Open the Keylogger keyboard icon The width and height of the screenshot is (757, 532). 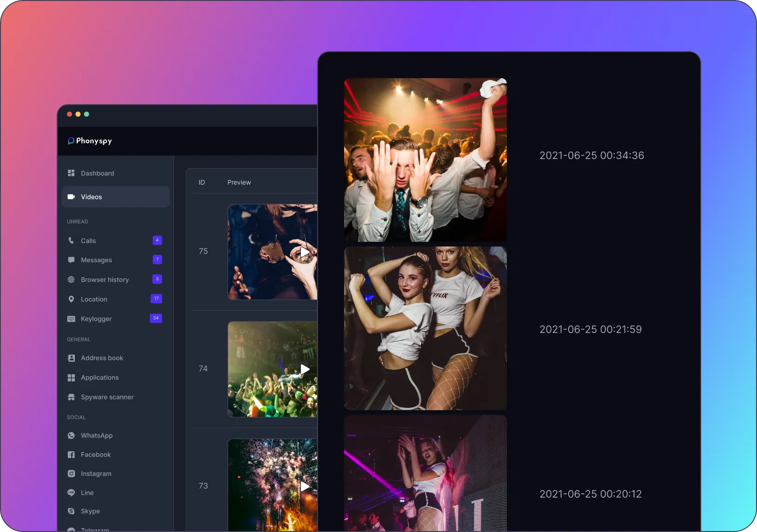tap(71, 319)
